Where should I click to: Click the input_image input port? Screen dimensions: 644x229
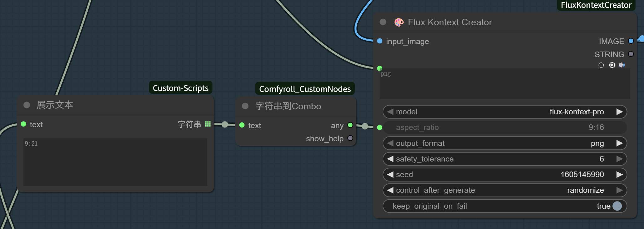(x=380, y=41)
